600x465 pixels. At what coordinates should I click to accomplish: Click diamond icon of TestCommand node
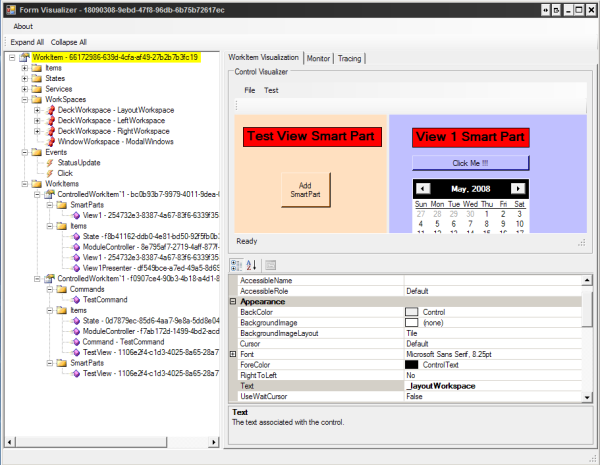76,300
